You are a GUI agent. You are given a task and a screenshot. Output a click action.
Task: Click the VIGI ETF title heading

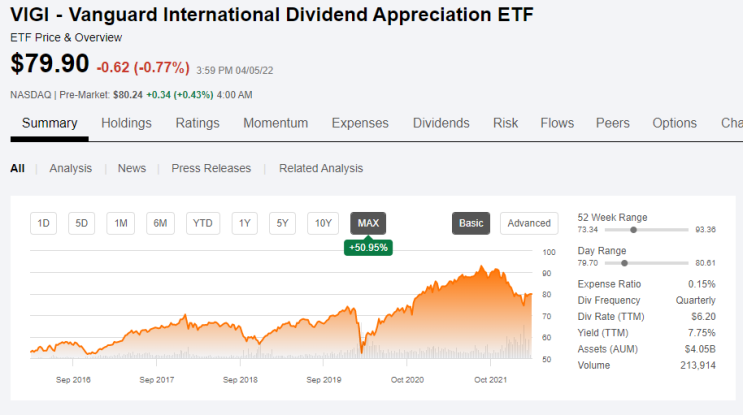[x=272, y=15]
